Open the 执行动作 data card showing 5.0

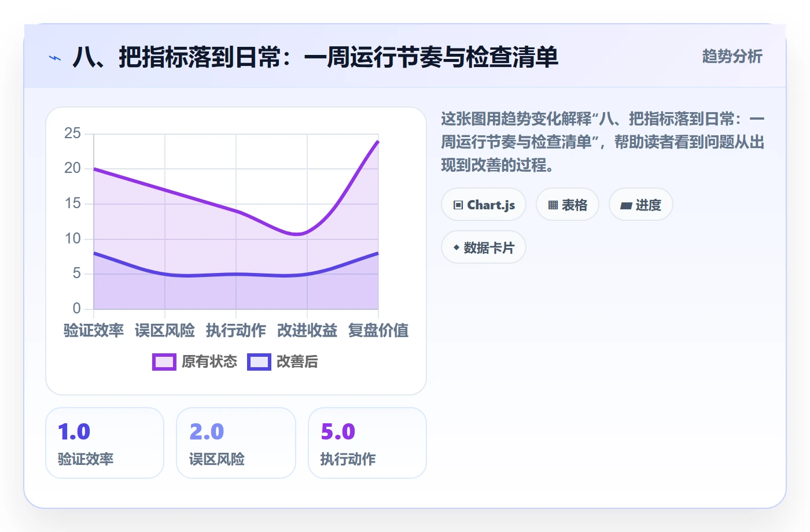click(367, 443)
